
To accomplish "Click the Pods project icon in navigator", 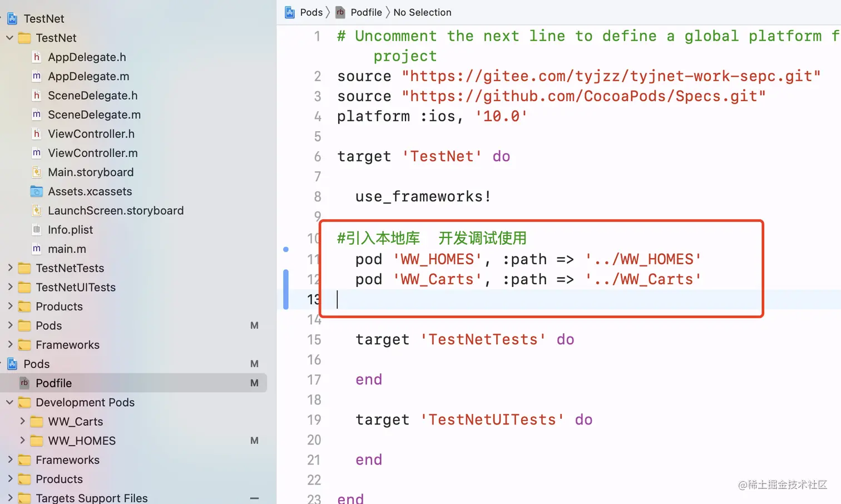I will click(x=12, y=364).
